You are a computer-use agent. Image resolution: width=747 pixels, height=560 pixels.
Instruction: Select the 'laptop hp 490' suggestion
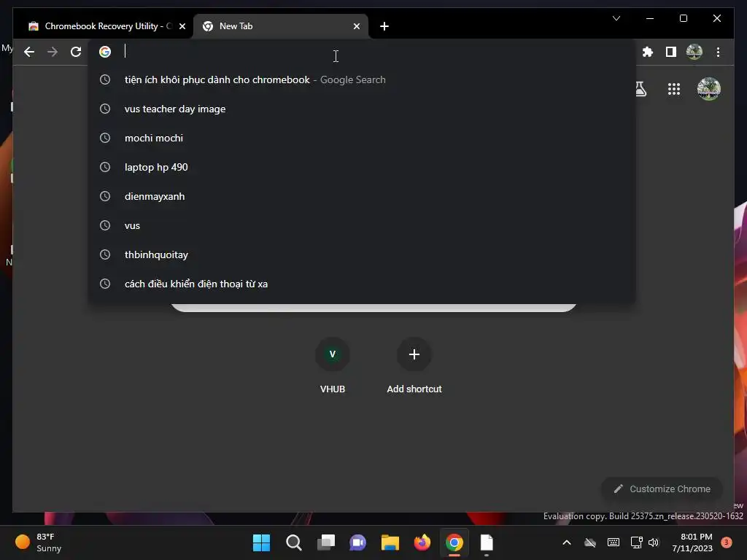coord(362,167)
